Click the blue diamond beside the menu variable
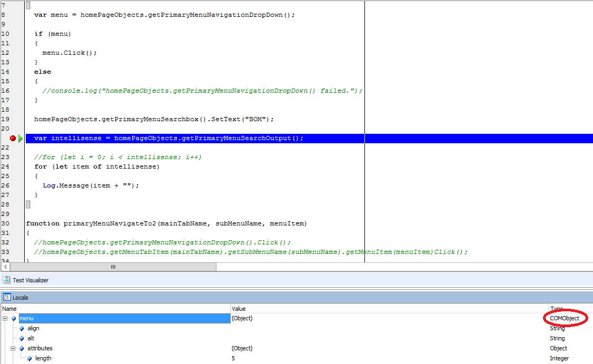The image size is (593, 364). pyautogui.click(x=14, y=318)
